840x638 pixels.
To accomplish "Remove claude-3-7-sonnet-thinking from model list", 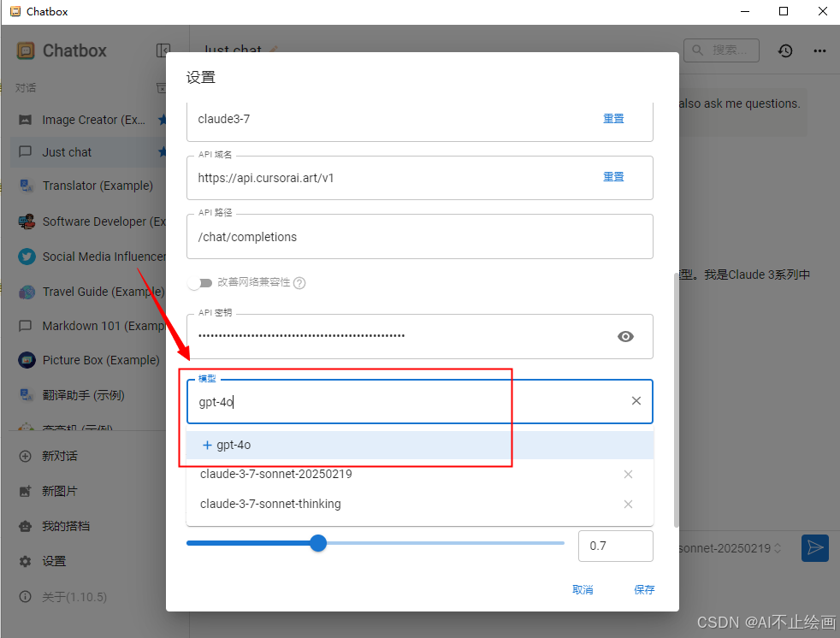I will pyautogui.click(x=629, y=504).
